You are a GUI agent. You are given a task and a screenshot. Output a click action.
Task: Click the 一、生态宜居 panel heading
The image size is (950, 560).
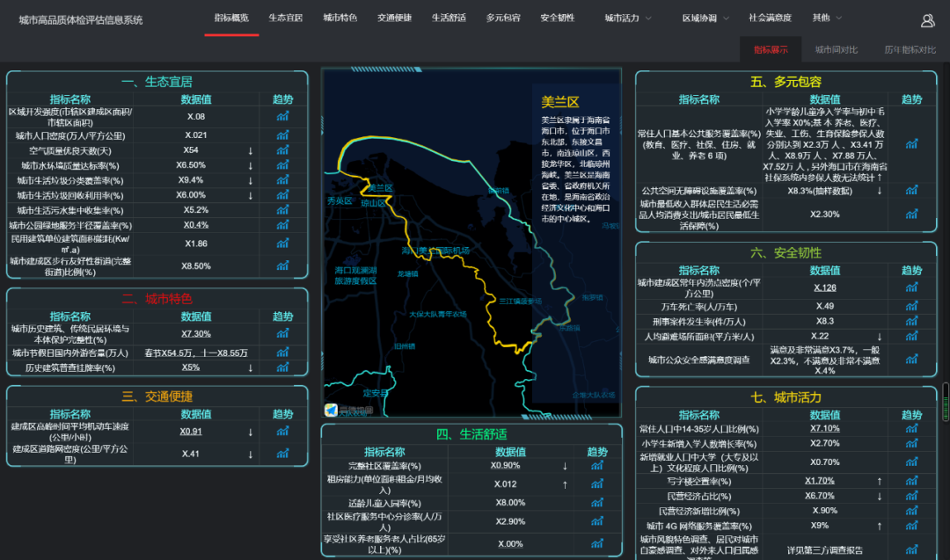[157, 82]
